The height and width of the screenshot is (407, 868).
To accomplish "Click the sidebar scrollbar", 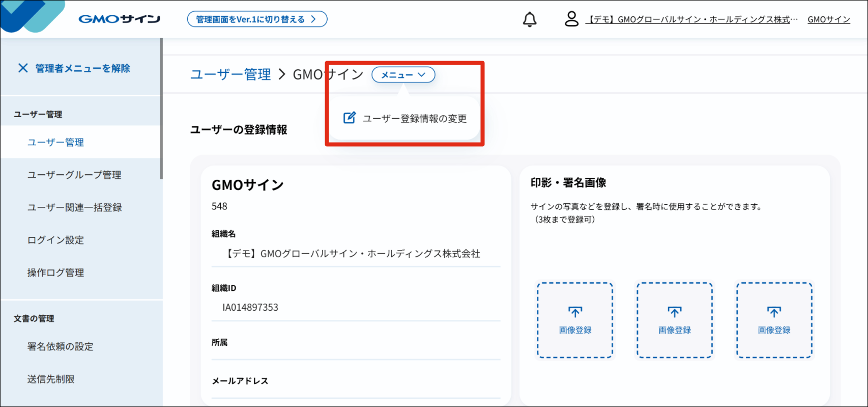I will [161, 108].
